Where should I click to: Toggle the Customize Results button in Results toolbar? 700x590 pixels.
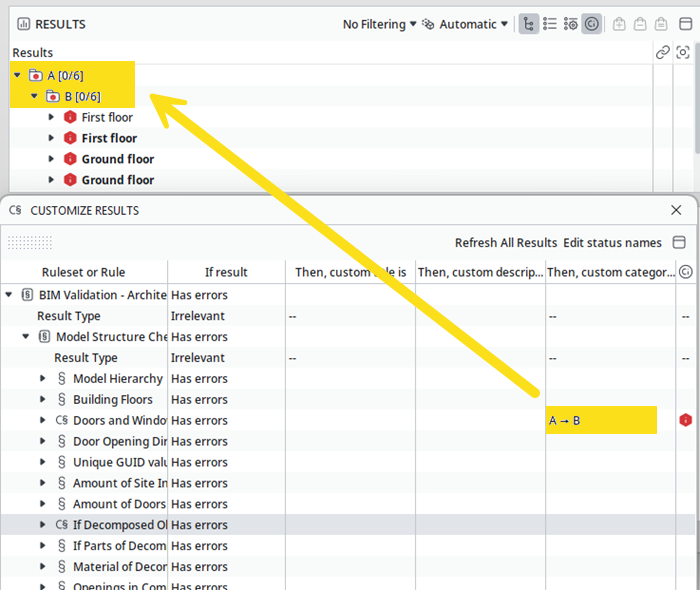pyautogui.click(x=592, y=24)
